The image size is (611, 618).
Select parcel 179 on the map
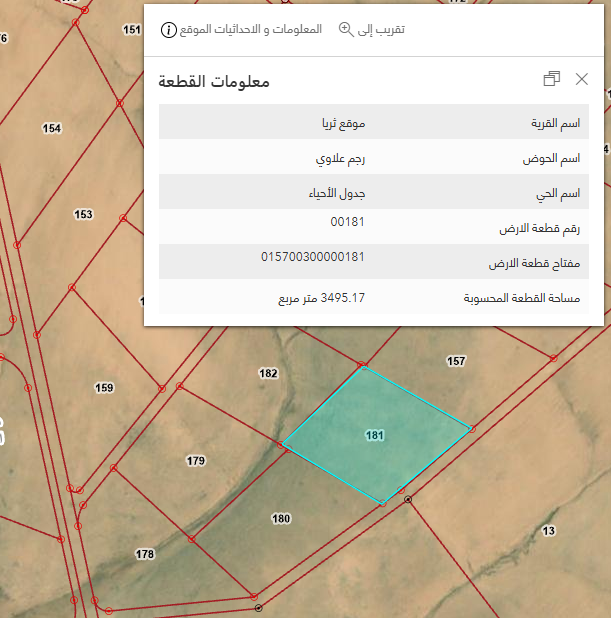(x=196, y=460)
